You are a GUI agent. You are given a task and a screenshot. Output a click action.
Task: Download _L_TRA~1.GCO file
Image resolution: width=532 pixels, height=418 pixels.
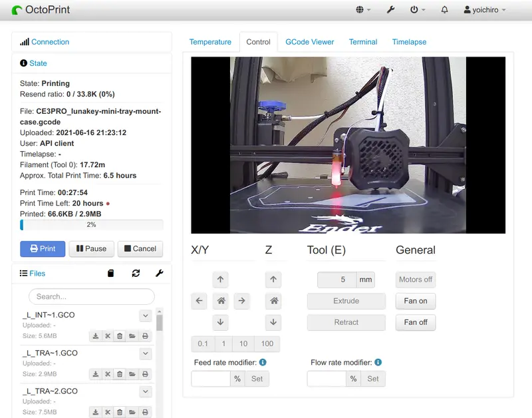pos(96,374)
